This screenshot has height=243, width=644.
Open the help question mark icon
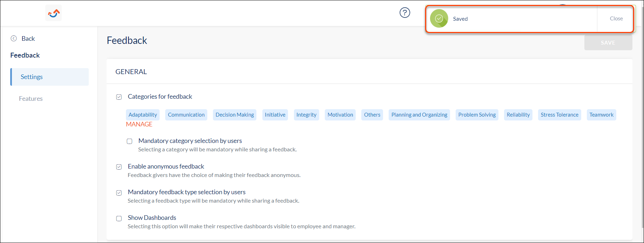point(405,13)
